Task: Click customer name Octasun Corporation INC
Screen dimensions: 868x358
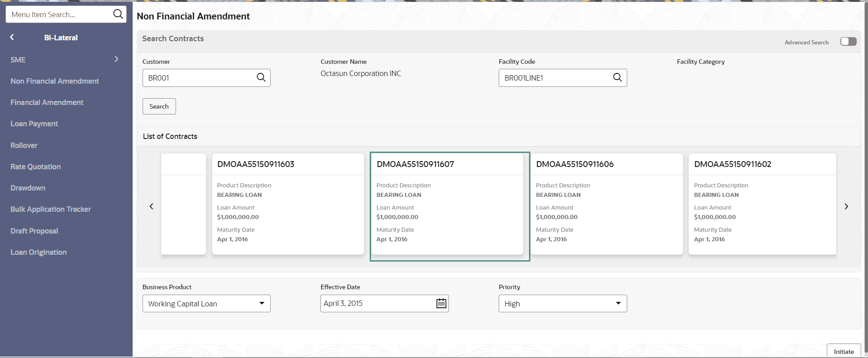Action: [x=361, y=73]
